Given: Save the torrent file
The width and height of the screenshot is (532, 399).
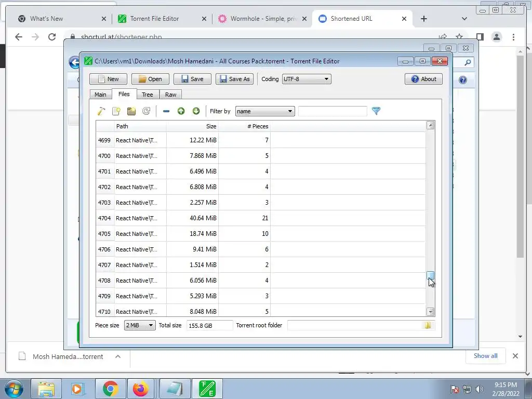Looking at the screenshot, I should pos(192,79).
